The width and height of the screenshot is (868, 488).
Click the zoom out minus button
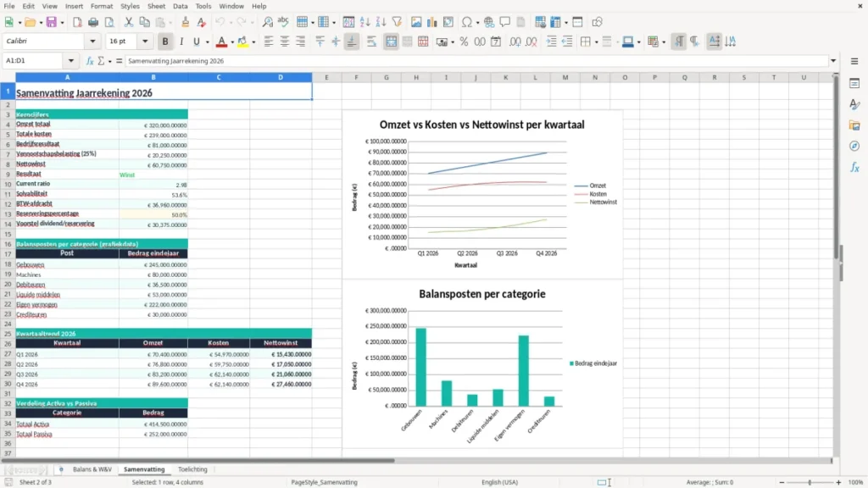pos(782,482)
